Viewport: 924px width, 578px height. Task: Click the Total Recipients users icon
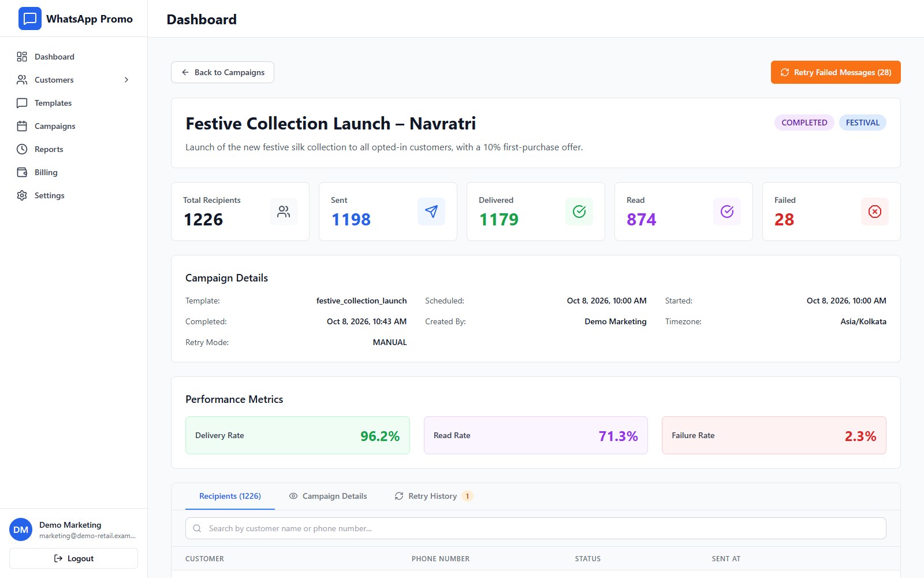coord(284,212)
